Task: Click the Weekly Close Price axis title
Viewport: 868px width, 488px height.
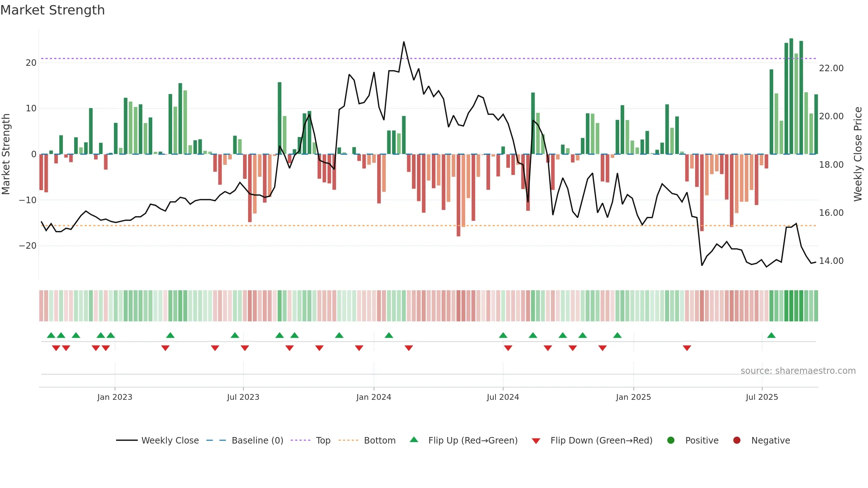Action: click(x=858, y=154)
